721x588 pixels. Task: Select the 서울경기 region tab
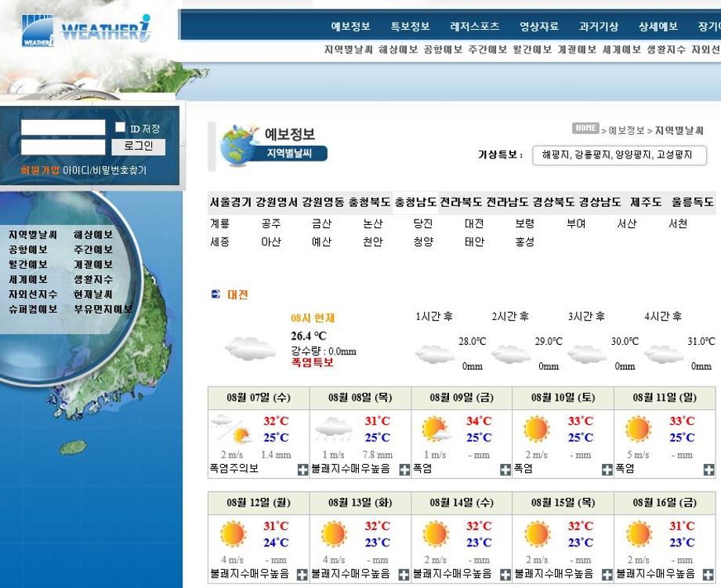click(231, 202)
